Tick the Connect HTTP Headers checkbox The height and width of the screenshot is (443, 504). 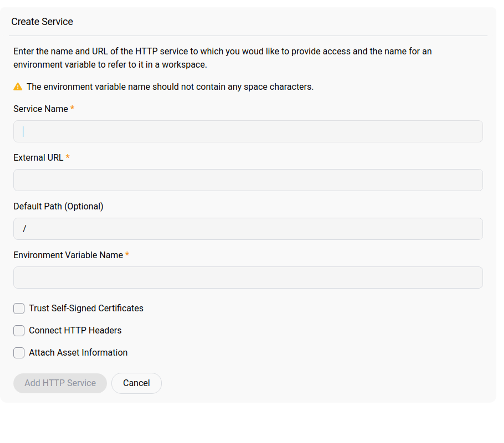(19, 331)
